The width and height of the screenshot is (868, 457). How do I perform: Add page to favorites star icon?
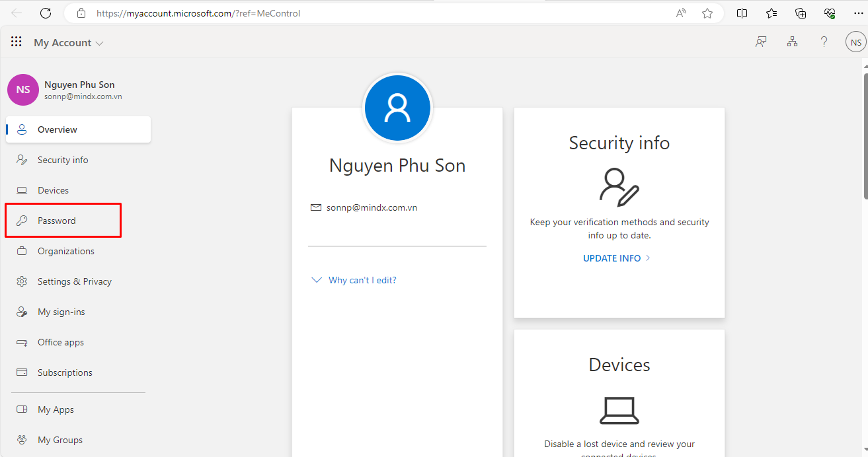[707, 13]
